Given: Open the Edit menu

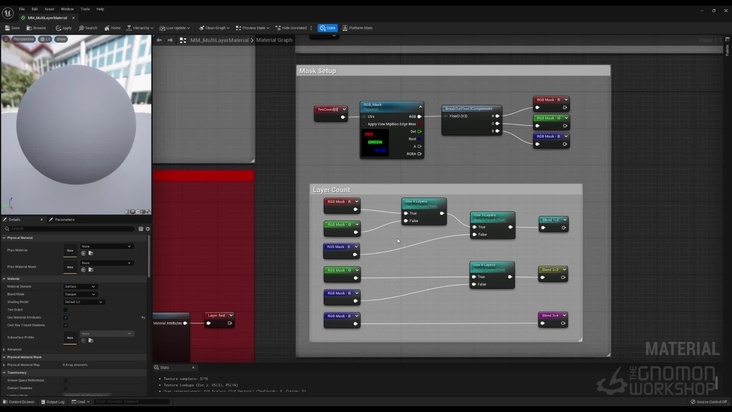Looking at the screenshot, I should pyautogui.click(x=35, y=9).
